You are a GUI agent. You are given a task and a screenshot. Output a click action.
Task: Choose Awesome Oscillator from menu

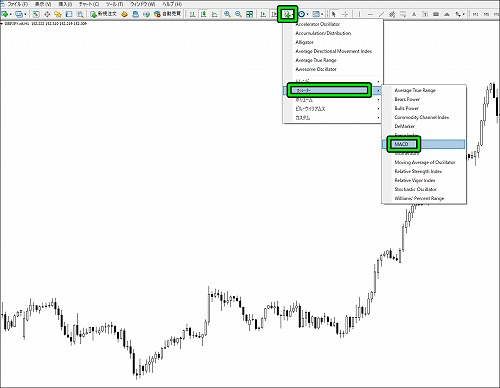pos(333,69)
